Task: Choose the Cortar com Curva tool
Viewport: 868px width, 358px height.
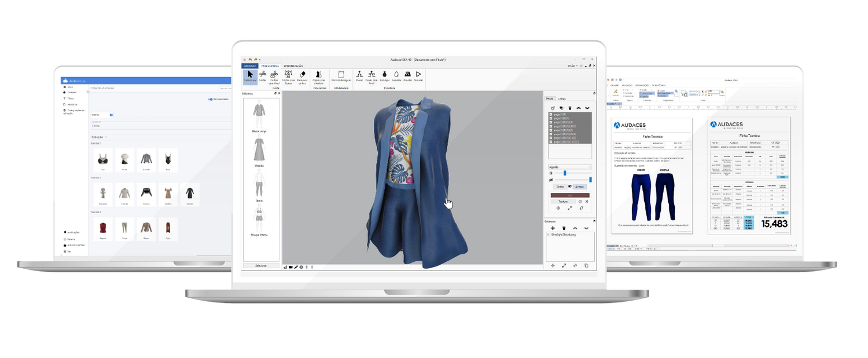Action: pyautogui.click(x=288, y=77)
